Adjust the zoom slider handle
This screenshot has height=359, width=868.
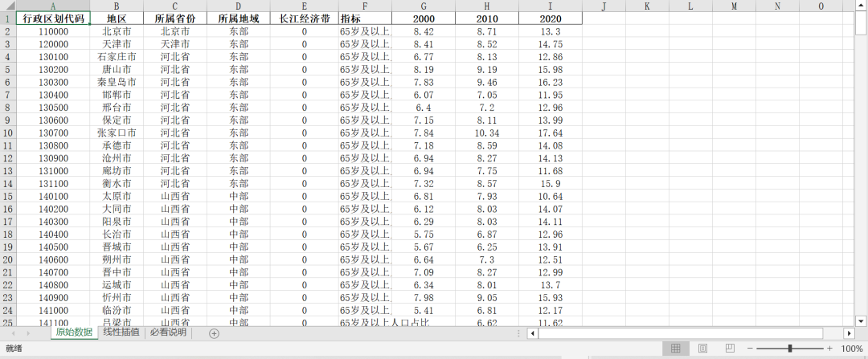click(x=790, y=349)
